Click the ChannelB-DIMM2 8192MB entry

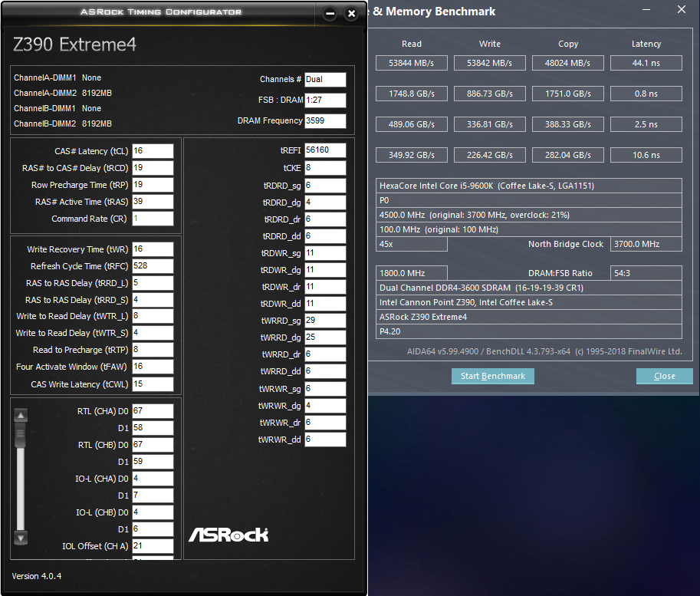(x=63, y=123)
